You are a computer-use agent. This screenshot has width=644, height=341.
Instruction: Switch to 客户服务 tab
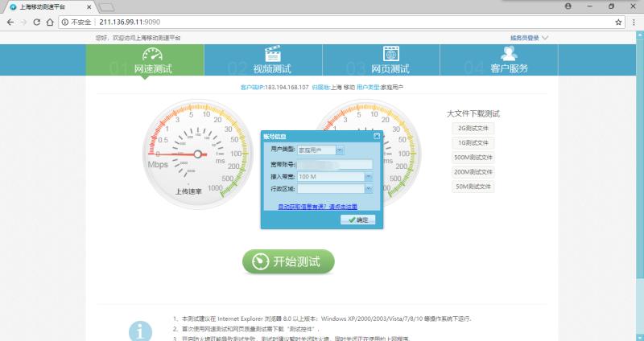click(x=499, y=60)
